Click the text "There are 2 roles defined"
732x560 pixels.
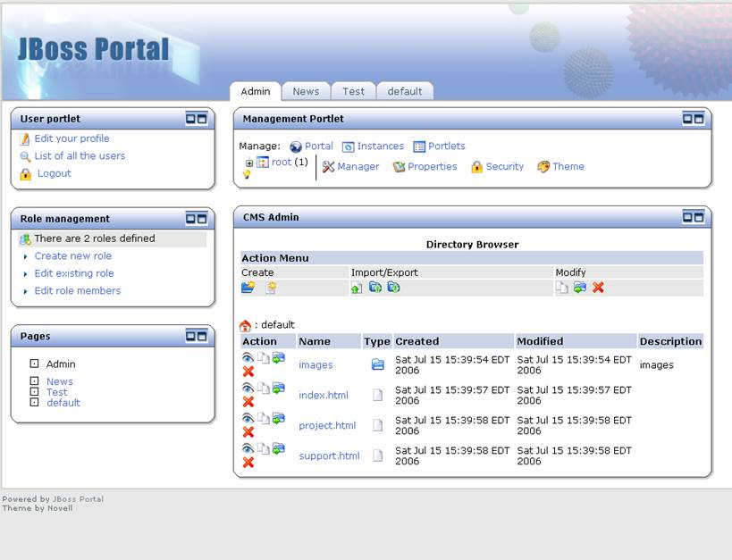pyautogui.click(x=95, y=238)
